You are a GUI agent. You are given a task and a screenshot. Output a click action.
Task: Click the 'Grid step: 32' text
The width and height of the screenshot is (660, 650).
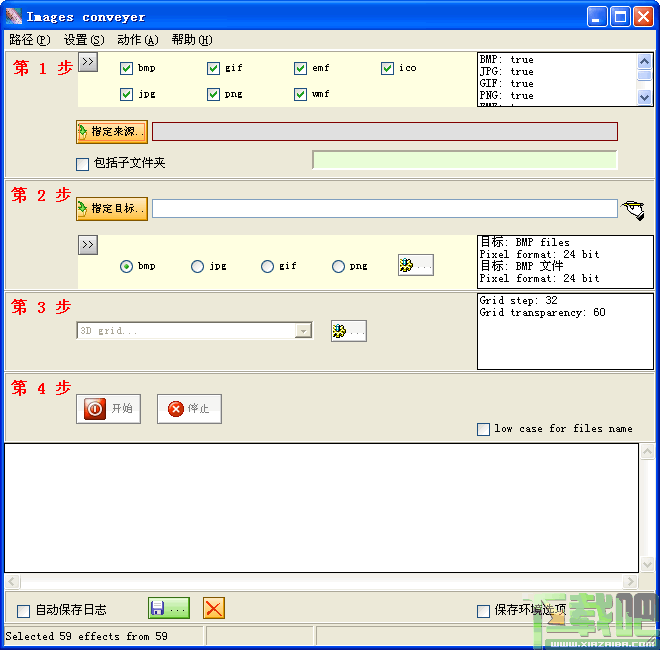(519, 301)
